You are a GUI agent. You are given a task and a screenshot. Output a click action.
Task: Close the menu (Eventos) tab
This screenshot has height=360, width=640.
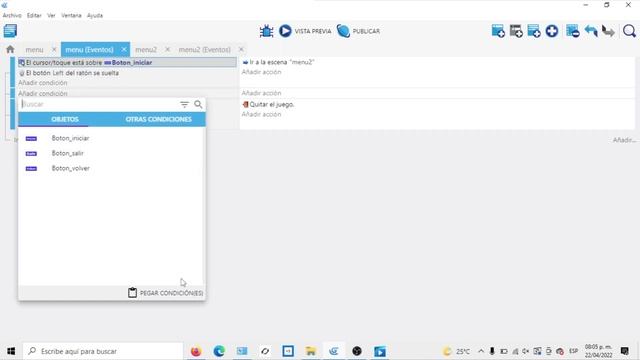tap(124, 49)
